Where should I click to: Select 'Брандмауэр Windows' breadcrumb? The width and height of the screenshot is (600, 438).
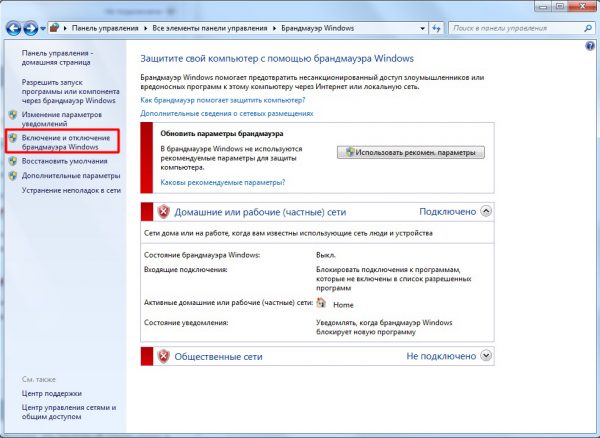pos(317,28)
